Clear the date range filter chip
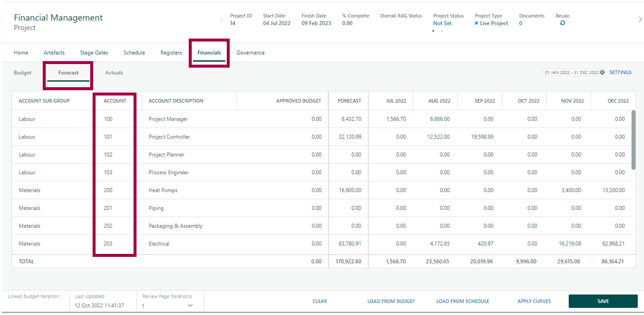 point(602,72)
